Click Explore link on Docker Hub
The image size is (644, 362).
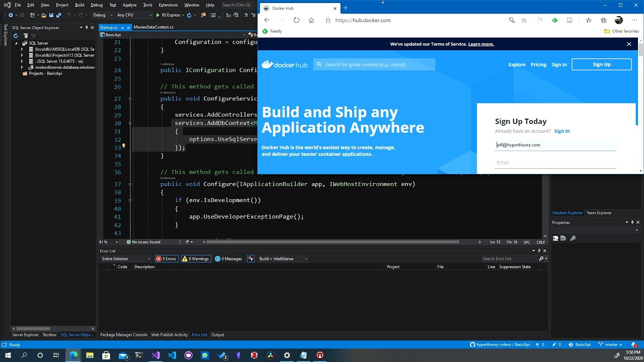pyautogui.click(x=517, y=64)
